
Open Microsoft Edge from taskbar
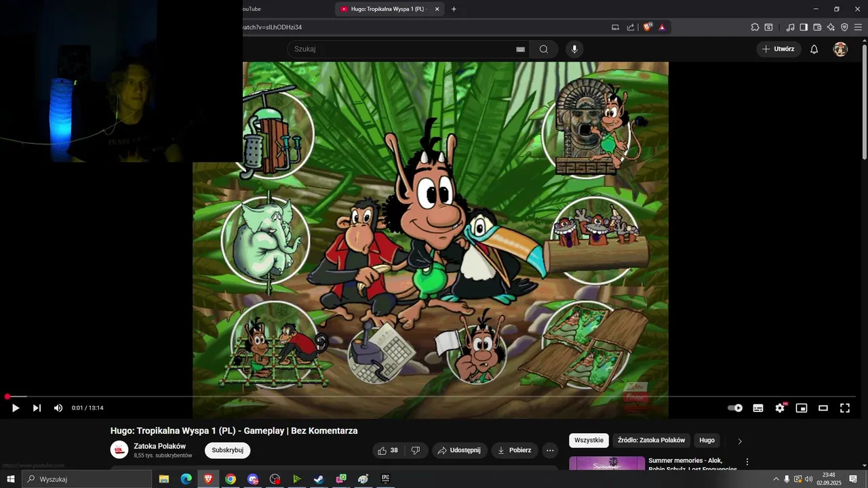pyautogui.click(x=186, y=479)
